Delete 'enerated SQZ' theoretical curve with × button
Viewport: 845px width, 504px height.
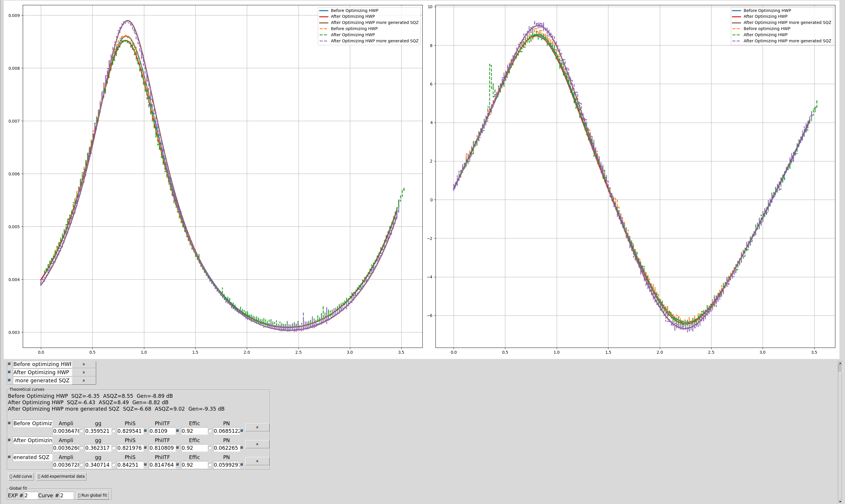pos(257,461)
